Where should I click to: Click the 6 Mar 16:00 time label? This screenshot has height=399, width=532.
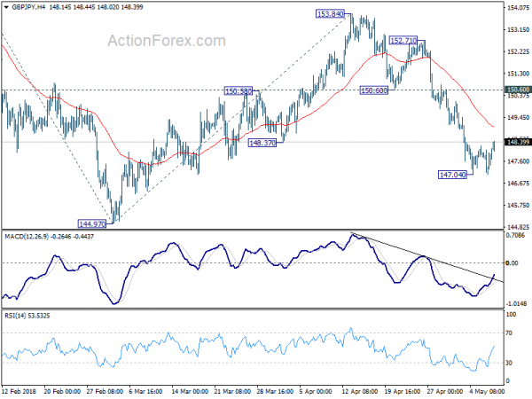[x=145, y=391]
